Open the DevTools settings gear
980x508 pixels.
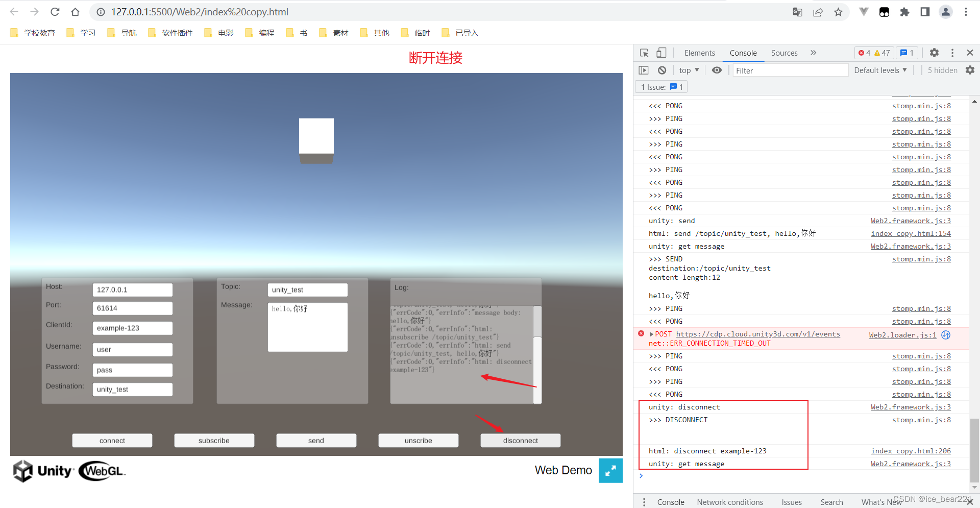[934, 53]
